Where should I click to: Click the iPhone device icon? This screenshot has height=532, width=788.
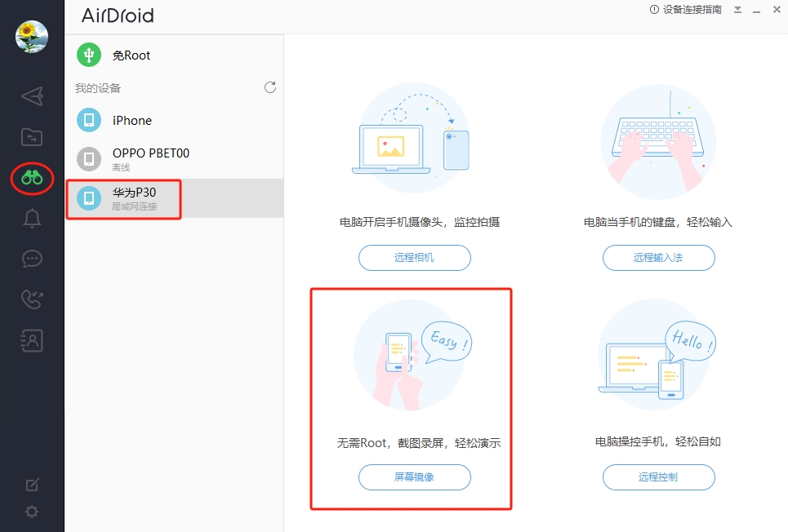click(x=89, y=120)
